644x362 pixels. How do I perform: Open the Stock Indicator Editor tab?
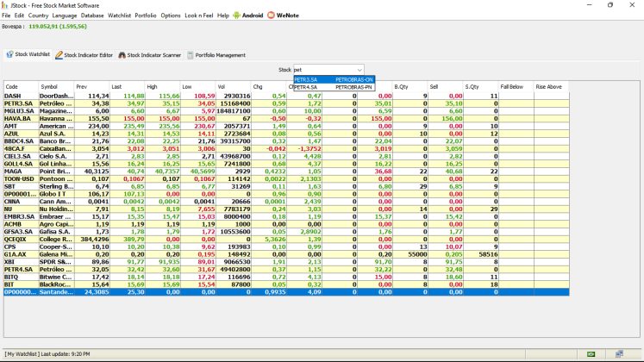coord(84,55)
